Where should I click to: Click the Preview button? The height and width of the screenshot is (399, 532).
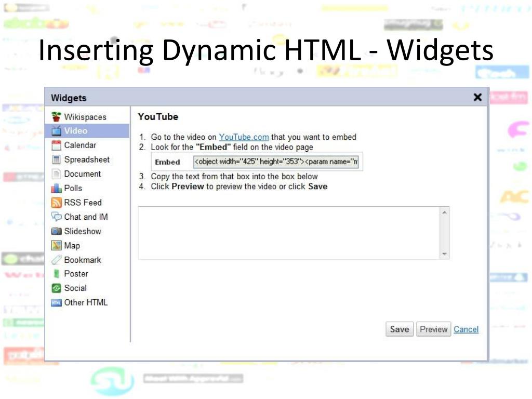click(x=434, y=329)
